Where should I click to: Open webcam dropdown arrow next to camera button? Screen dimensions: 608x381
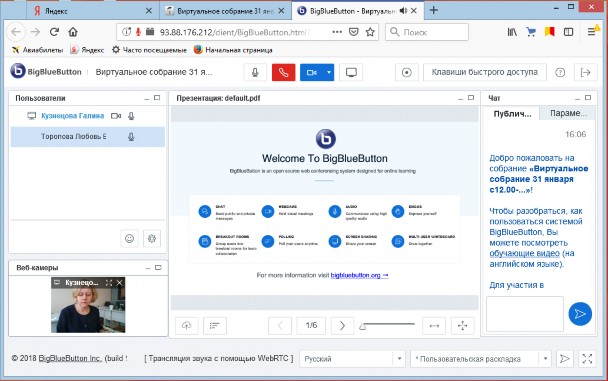point(329,72)
